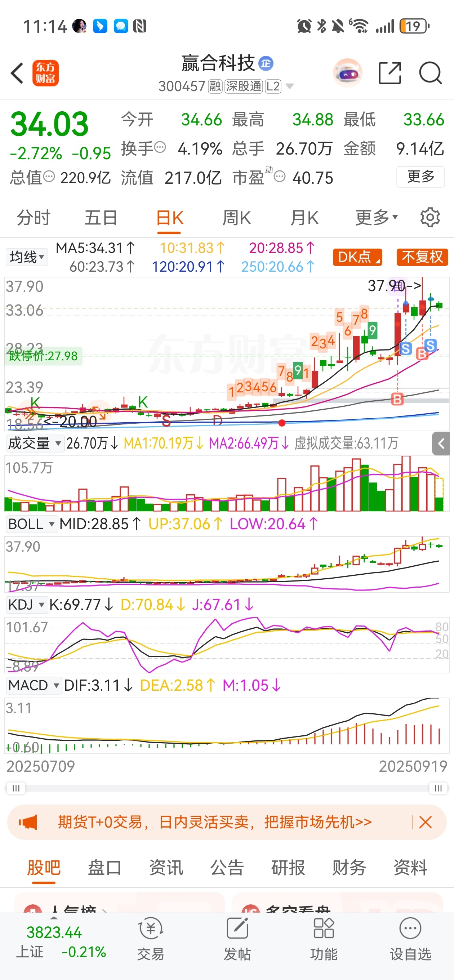
Task: Tap the robot assistant avatar icon
Action: 347,73
